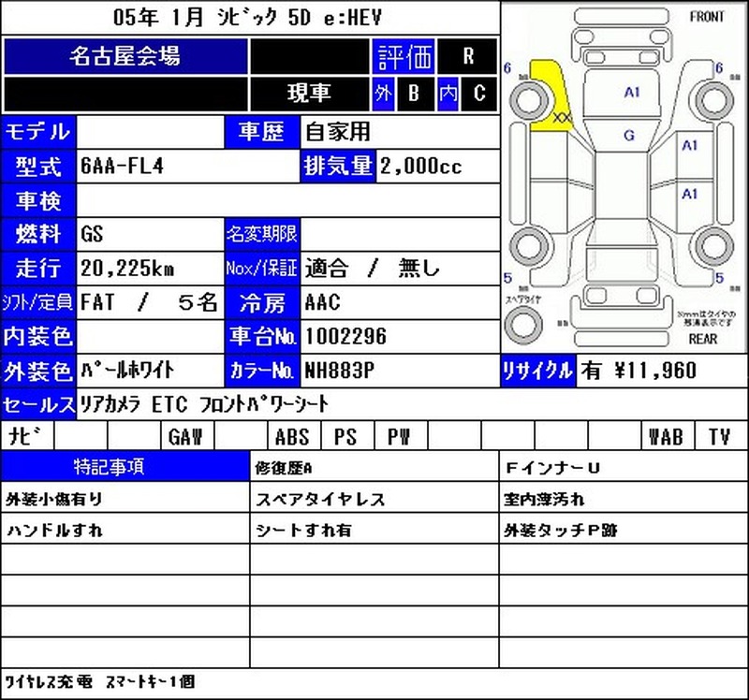Click the 自家用 value
The width and height of the screenshot is (749, 700).
tap(338, 132)
